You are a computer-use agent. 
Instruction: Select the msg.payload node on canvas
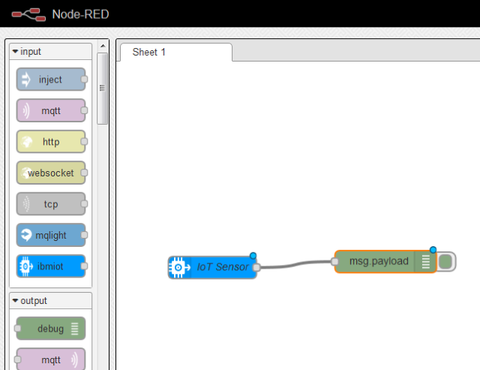[x=385, y=262]
